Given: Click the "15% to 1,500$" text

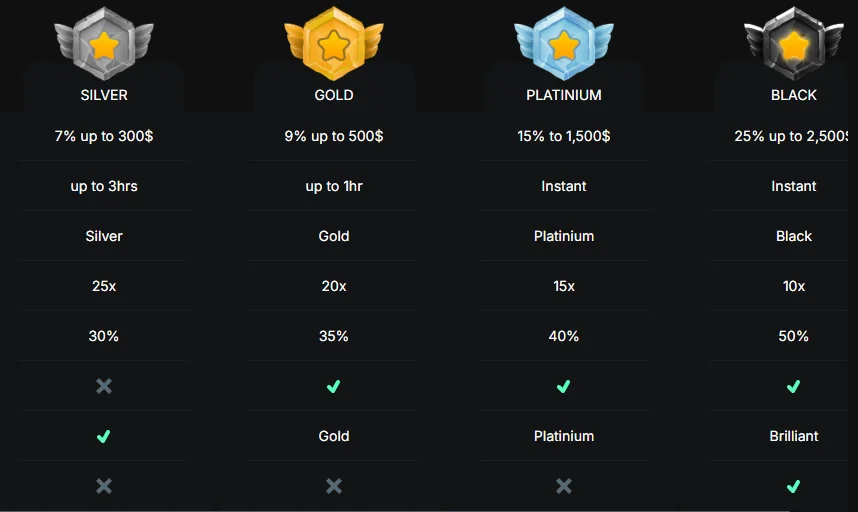Looking at the screenshot, I should (x=564, y=136).
